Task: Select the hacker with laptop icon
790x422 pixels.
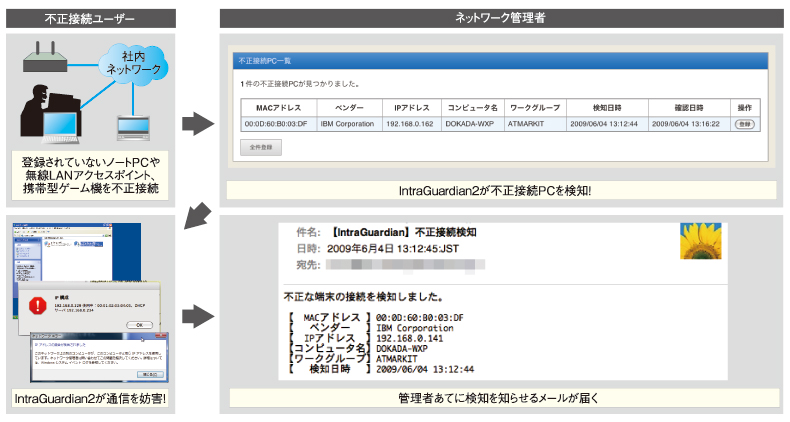Action: [x=50, y=115]
